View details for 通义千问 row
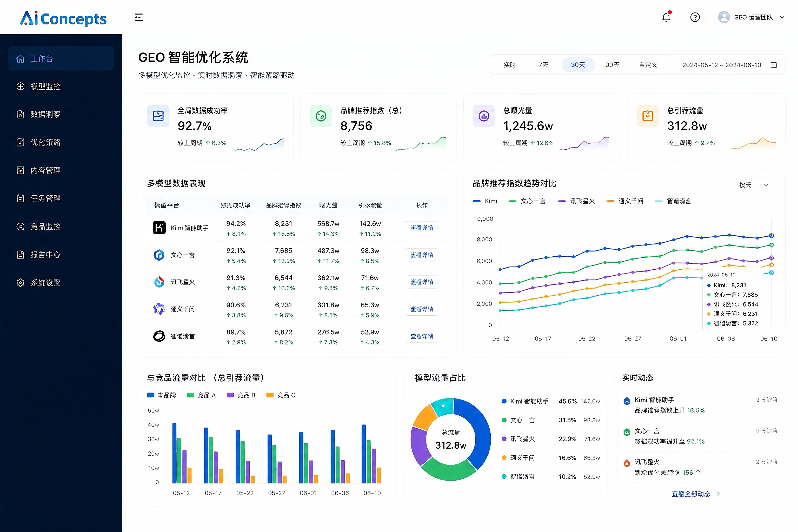Screen dimensions: 798x532 pyautogui.click(x=422, y=309)
